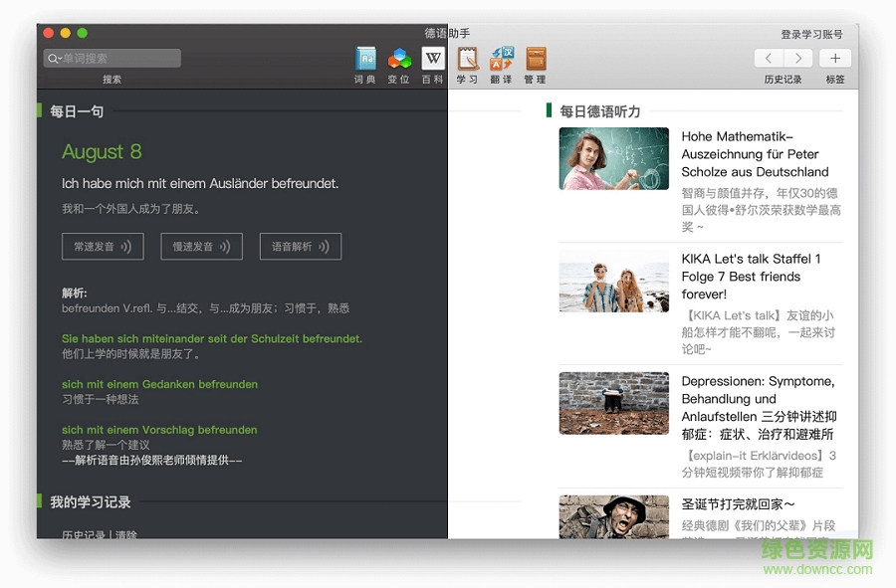
Task: Open the 词典 dictionary icon
Action: [x=365, y=59]
